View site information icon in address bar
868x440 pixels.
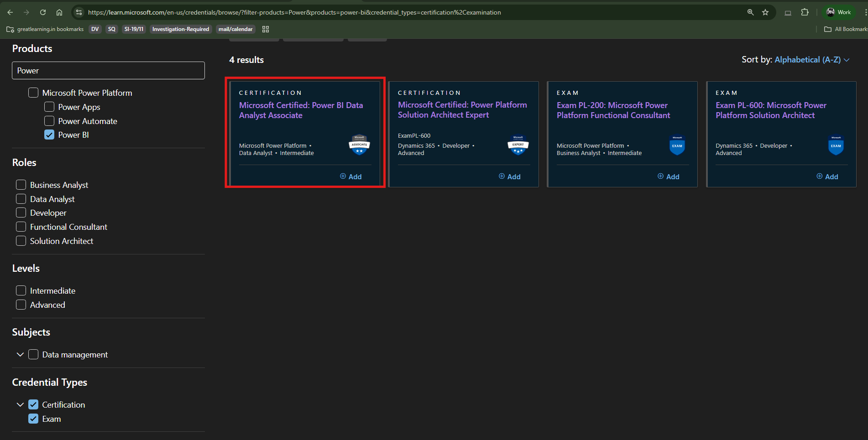pyautogui.click(x=79, y=12)
